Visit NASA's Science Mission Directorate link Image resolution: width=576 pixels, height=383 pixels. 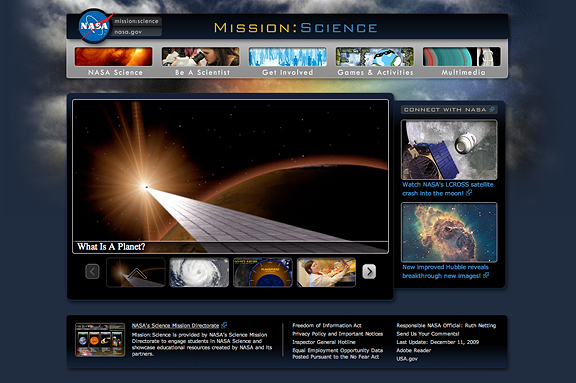coord(176,325)
